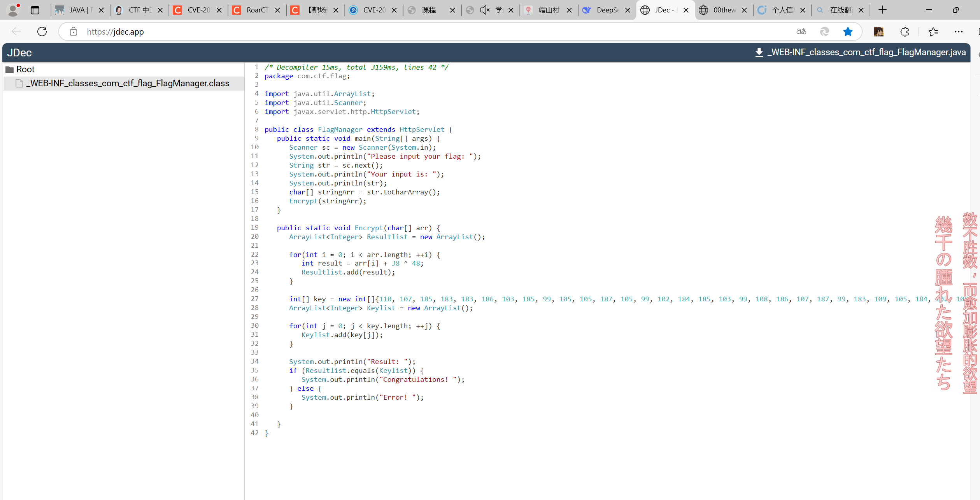Click the translate page icon in address bar

(801, 31)
